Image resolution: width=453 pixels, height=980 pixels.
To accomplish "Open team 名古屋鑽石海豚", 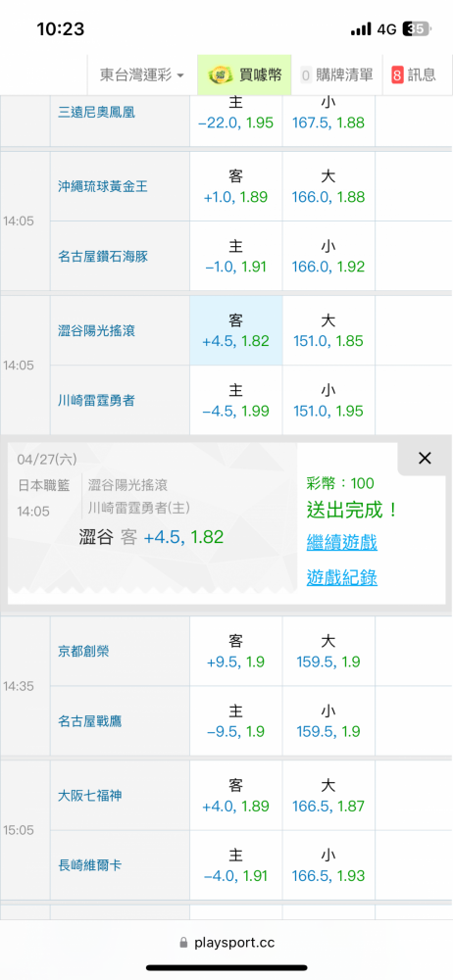I will [x=103, y=256].
